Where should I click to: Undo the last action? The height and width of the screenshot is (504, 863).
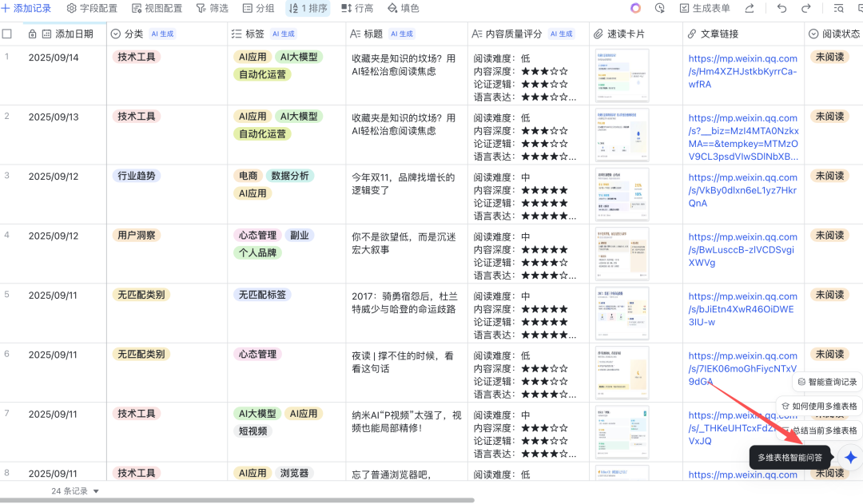[781, 8]
